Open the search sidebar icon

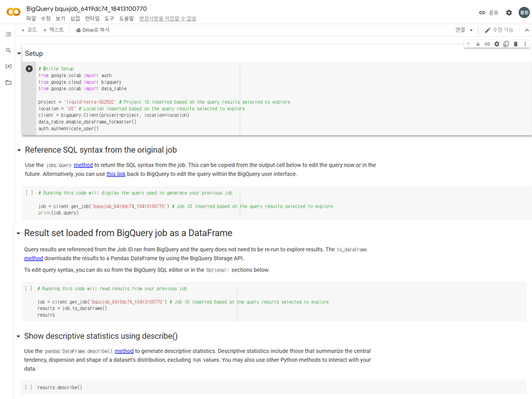[x=9, y=50]
